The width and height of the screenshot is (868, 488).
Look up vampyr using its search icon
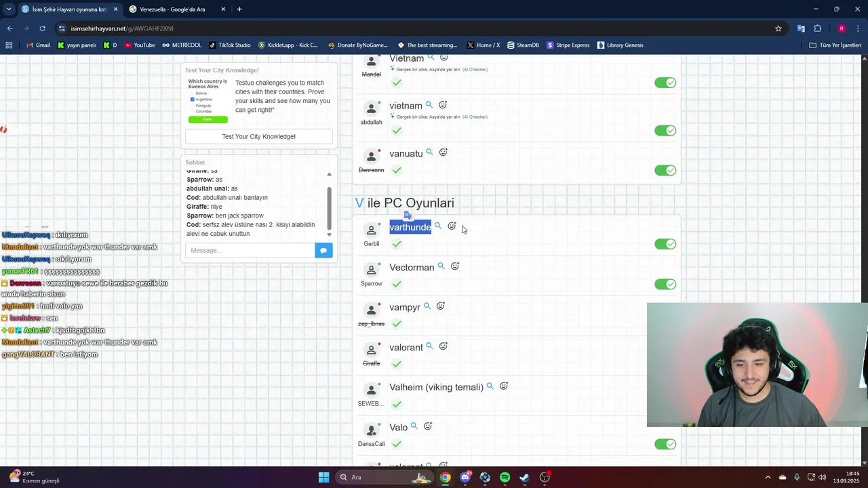click(427, 306)
